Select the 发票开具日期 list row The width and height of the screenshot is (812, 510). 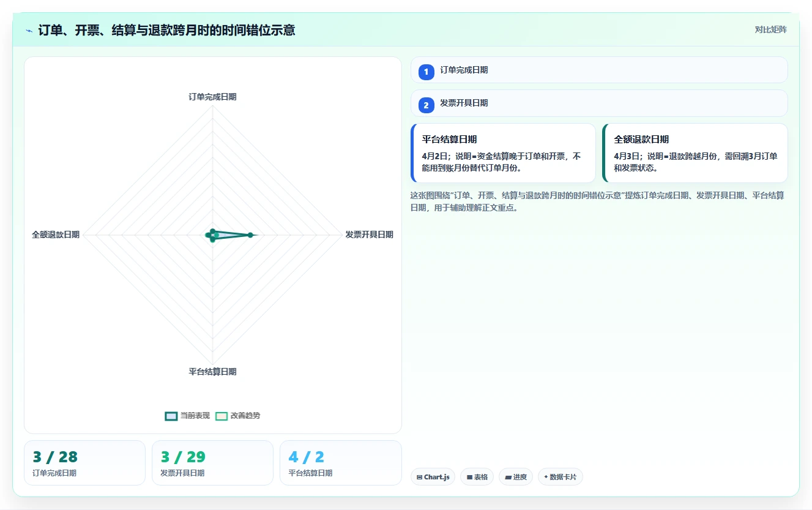click(x=599, y=103)
